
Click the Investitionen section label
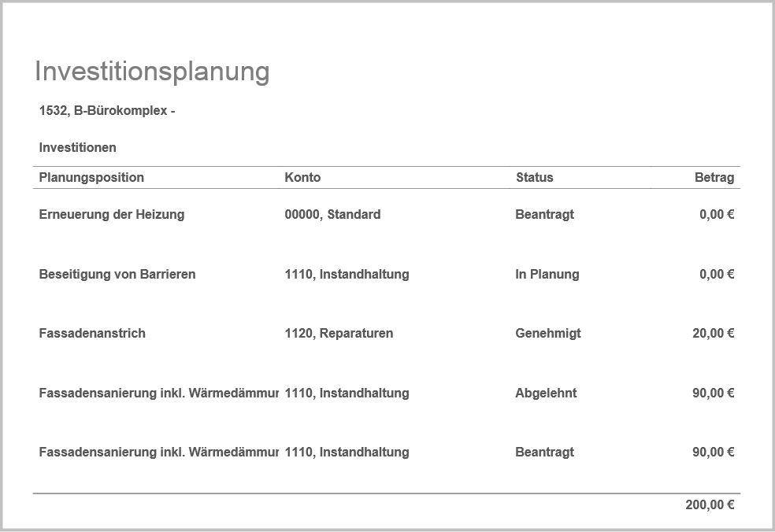coord(77,148)
